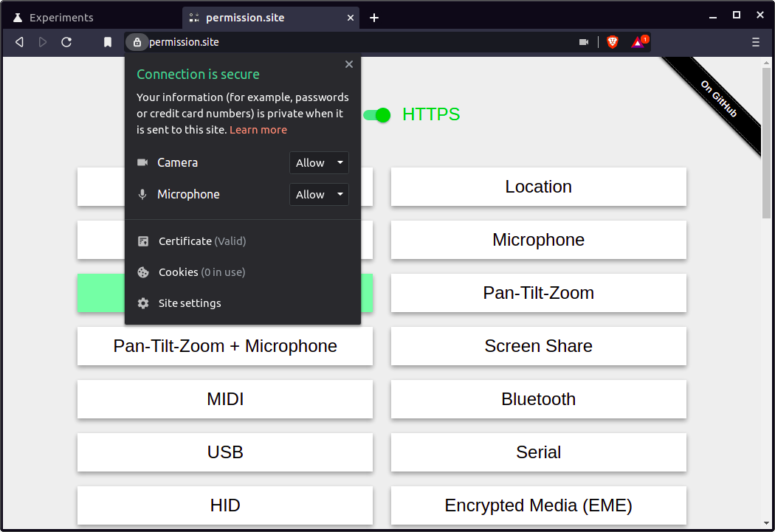775x532 pixels.
Task: Click the Experiments flask icon
Action: [x=18, y=18]
